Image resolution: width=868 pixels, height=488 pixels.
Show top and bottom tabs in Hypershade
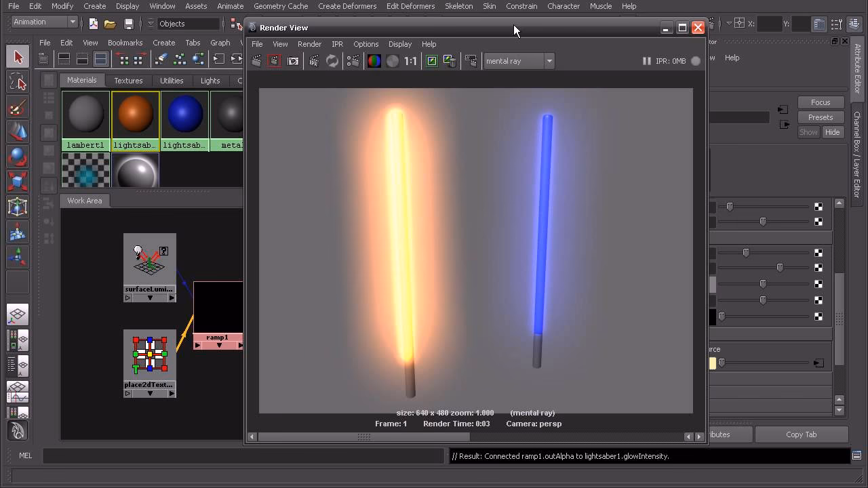click(100, 59)
